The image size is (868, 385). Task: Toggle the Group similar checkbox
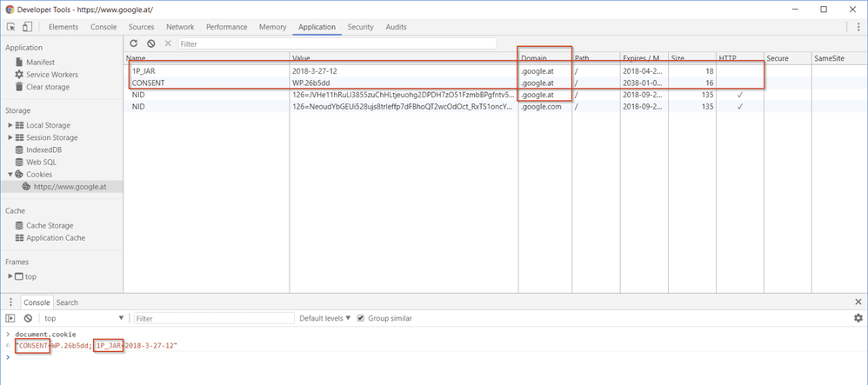pyautogui.click(x=361, y=319)
